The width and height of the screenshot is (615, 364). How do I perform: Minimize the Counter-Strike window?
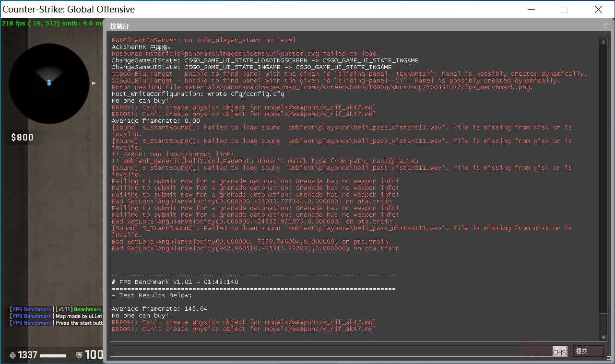531,9
